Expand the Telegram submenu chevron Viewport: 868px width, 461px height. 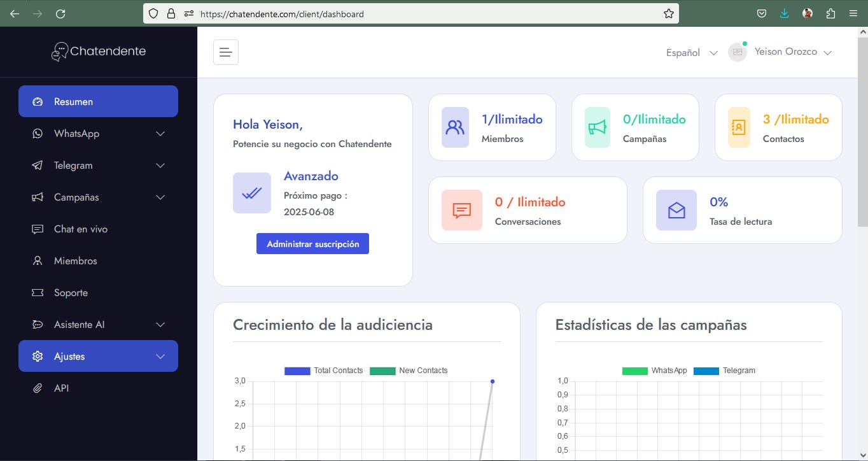[x=160, y=166]
